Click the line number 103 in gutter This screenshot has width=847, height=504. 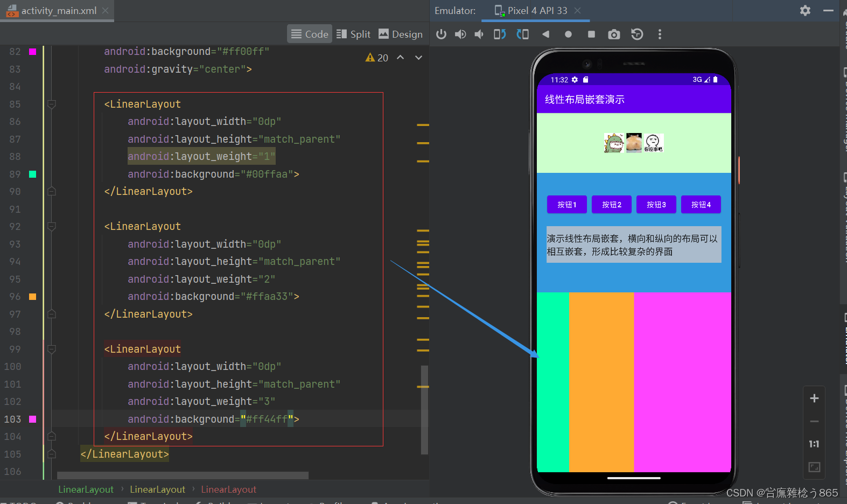13,419
